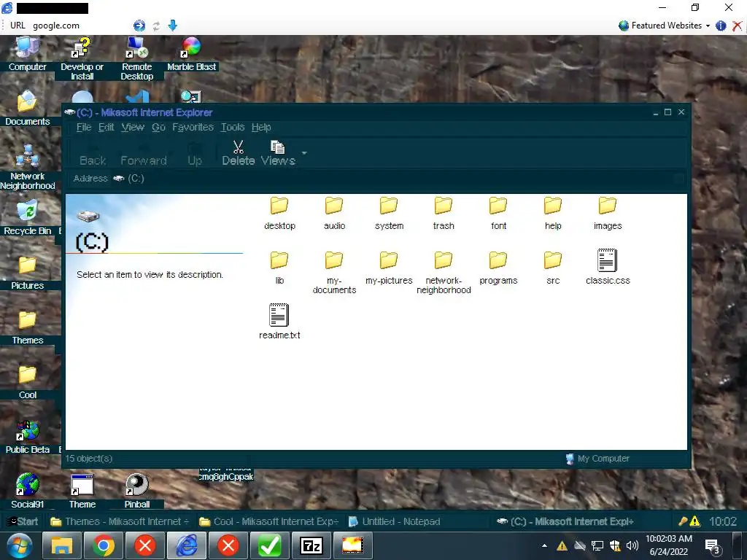This screenshot has width=747, height=560.
Task: Open the help folder
Action: pyautogui.click(x=553, y=214)
